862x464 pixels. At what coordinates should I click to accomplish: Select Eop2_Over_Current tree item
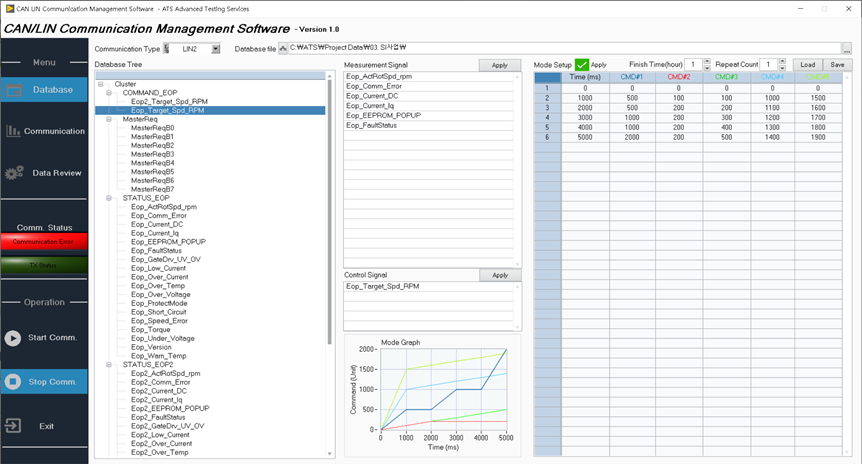point(162,444)
